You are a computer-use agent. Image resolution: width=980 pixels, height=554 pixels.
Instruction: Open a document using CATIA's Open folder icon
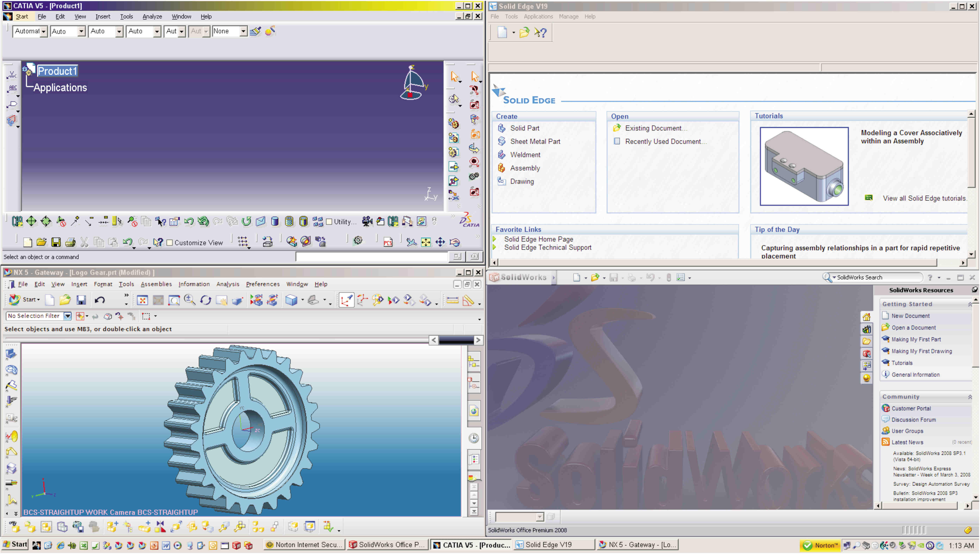(x=41, y=242)
